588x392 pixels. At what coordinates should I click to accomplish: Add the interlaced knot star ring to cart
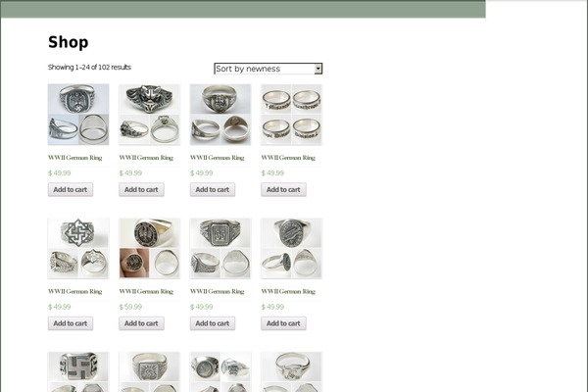click(71, 323)
